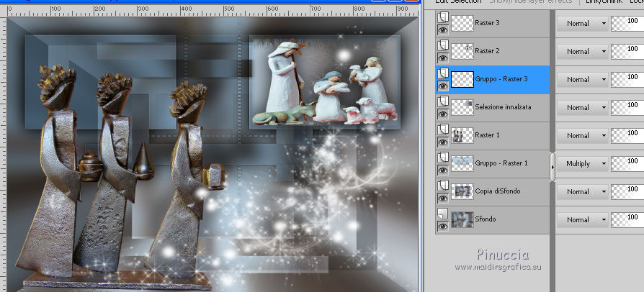Click opacity slider of Gruppo - Raster 3
This screenshot has width=644, height=292.
point(627,80)
